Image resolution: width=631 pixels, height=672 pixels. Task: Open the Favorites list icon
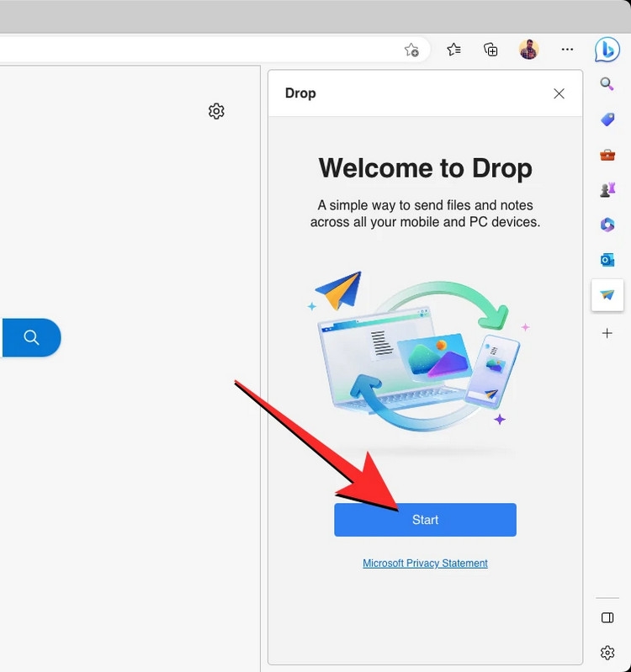453,50
